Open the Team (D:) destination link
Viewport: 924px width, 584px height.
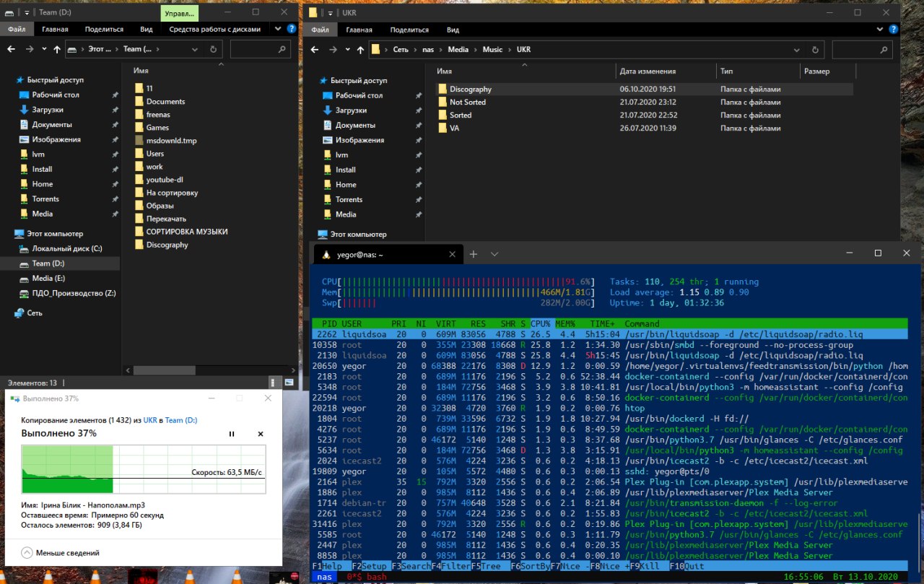pyautogui.click(x=181, y=420)
